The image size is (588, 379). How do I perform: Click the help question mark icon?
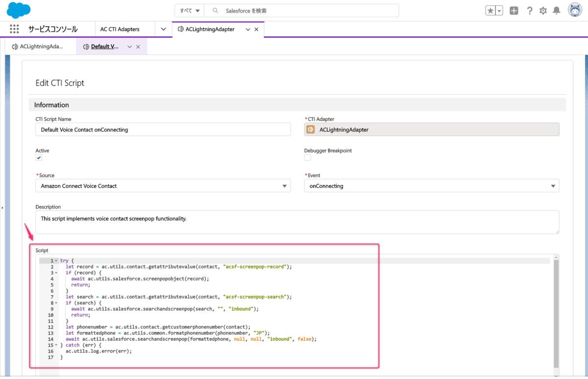pyautogui.click(x=530, y=10)
